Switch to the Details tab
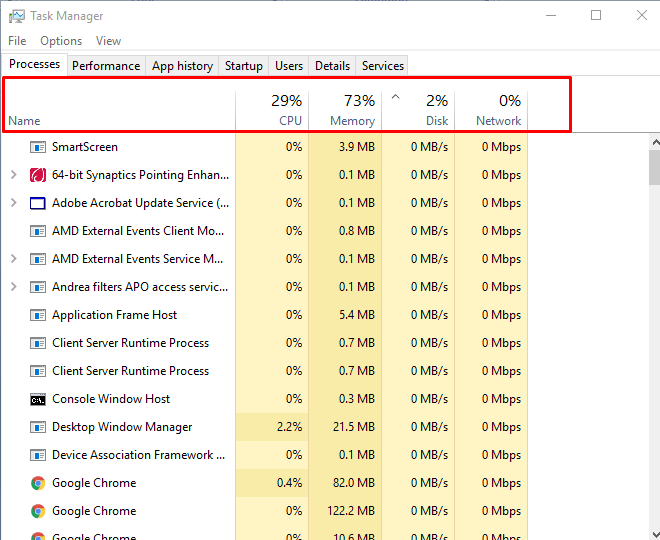Viewport: 660px width, 540px height. click(x=332, y=66)
